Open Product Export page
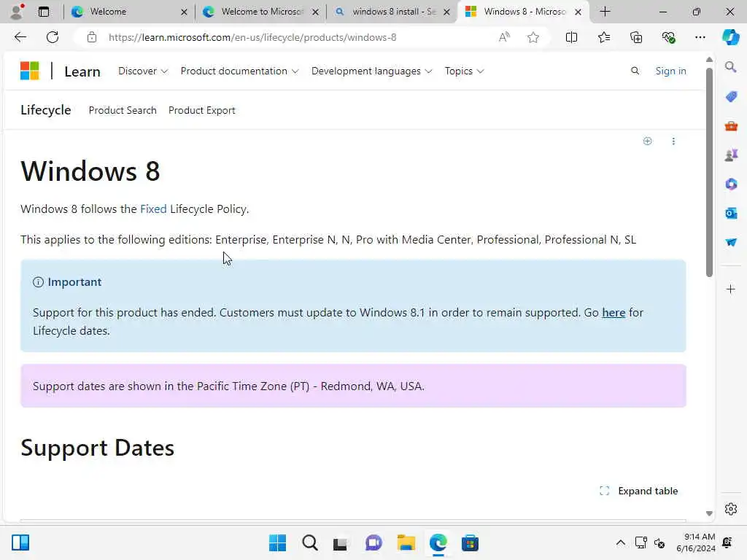The image size is (747, 560). 201,110
